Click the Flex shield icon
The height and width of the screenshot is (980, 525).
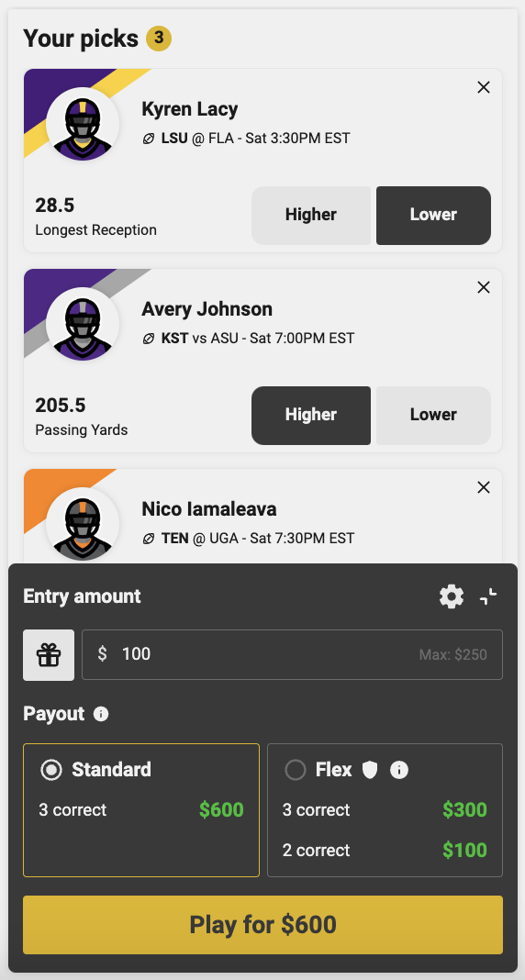pyautogui.click(x=370, y=770)
